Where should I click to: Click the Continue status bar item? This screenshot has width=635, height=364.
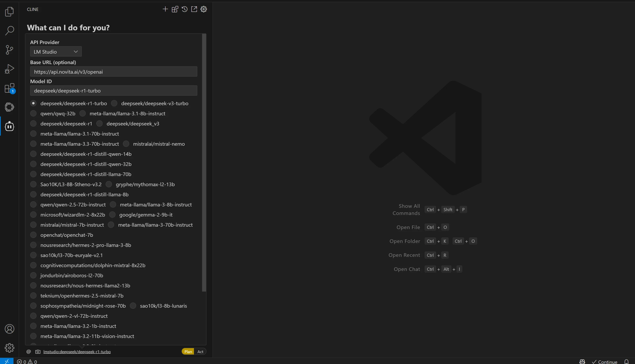tap(604, 361)
